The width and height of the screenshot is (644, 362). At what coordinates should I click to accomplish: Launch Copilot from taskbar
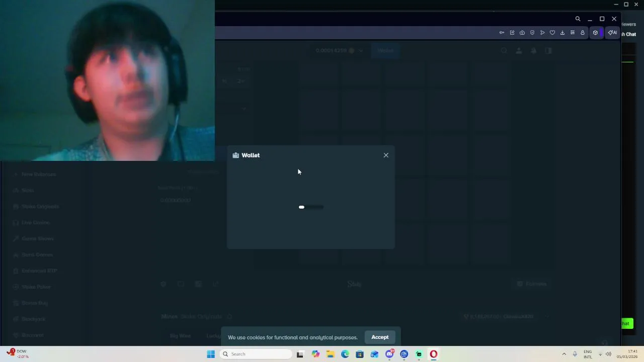(315, 354)
